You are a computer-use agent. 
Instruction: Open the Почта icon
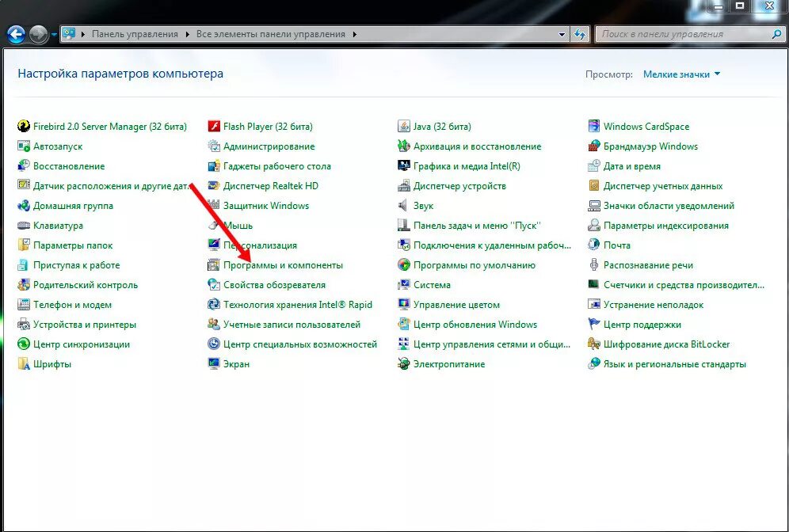[594, 245]
